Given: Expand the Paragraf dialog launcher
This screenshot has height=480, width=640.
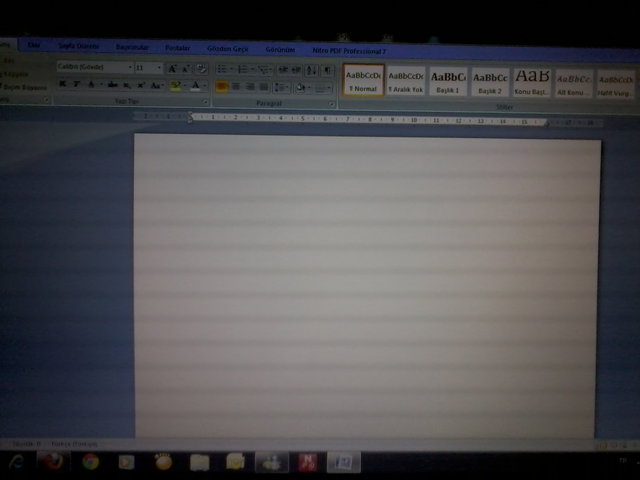Looking at the screenshot, I should tap(332, 102).
